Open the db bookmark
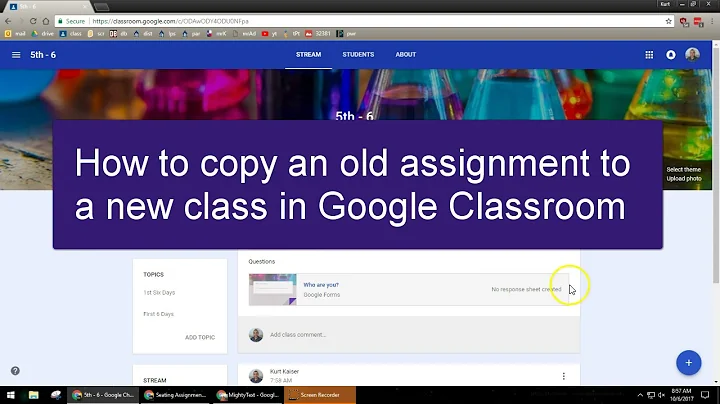The image size is (720, 404). pyautogui.click(x=118, y=34)
